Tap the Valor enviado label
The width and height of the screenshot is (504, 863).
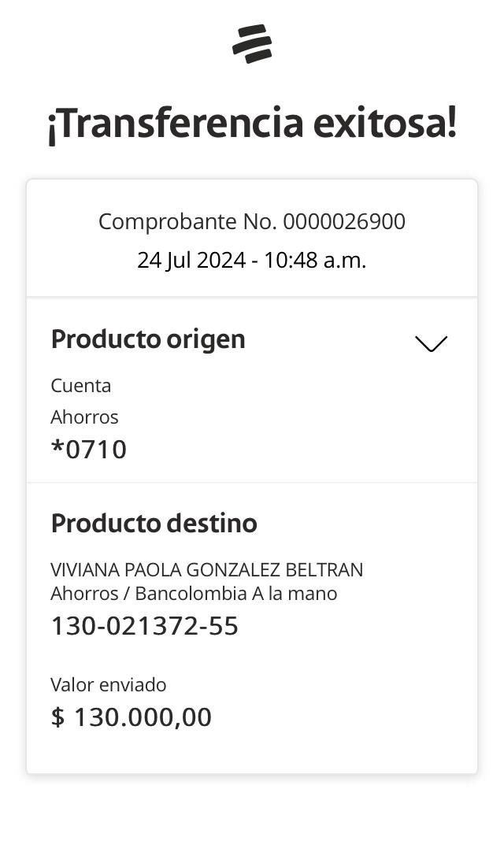coord(109,685)
